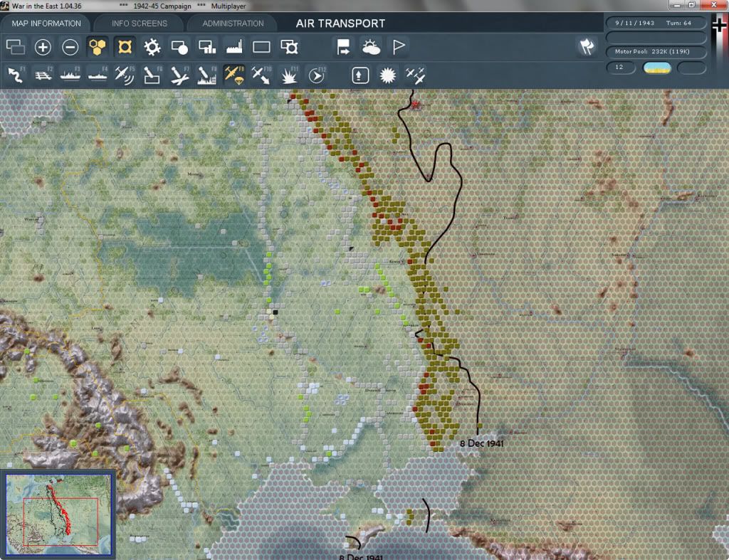Select F11 explosion attack icon

(x=289, y=75)
